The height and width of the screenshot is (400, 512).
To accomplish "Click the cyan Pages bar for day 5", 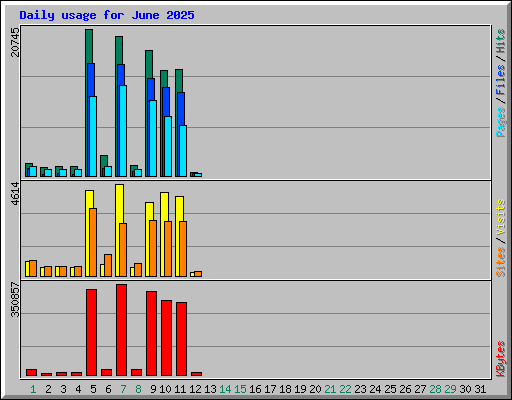I will pyautogui.click(x=93, y=136).
